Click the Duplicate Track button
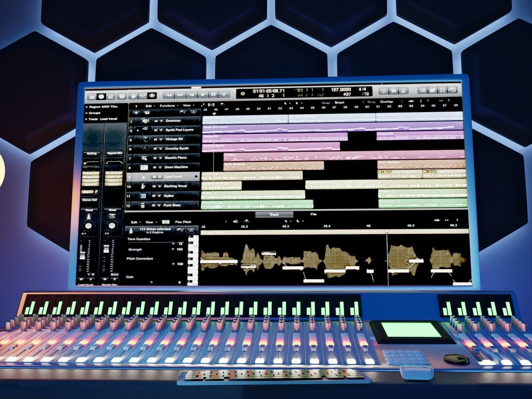The width and height of the screenshot is (532, 399). [x=147, y=113]
